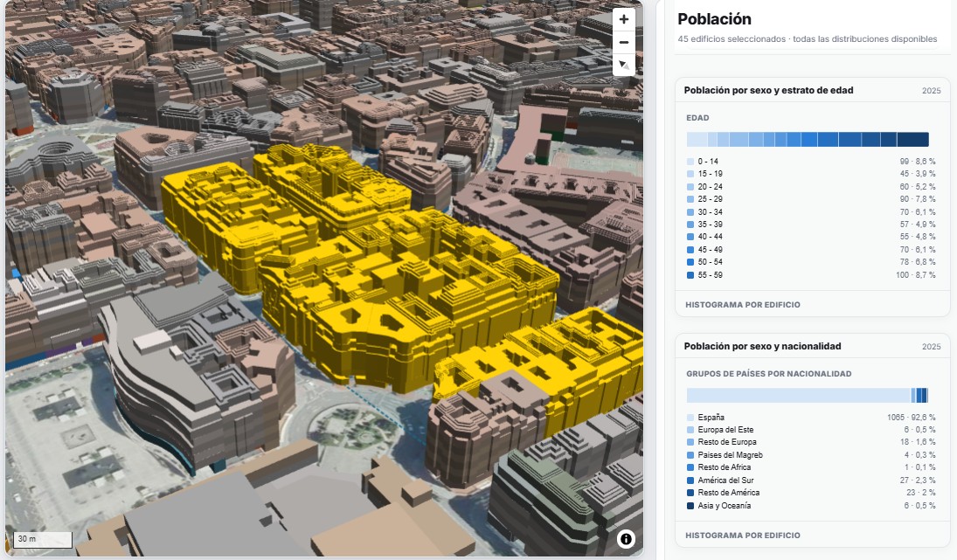Click the Países del Magreb swatch
Viewport: 957px width, 560px height.
click(x=690, y=455)
